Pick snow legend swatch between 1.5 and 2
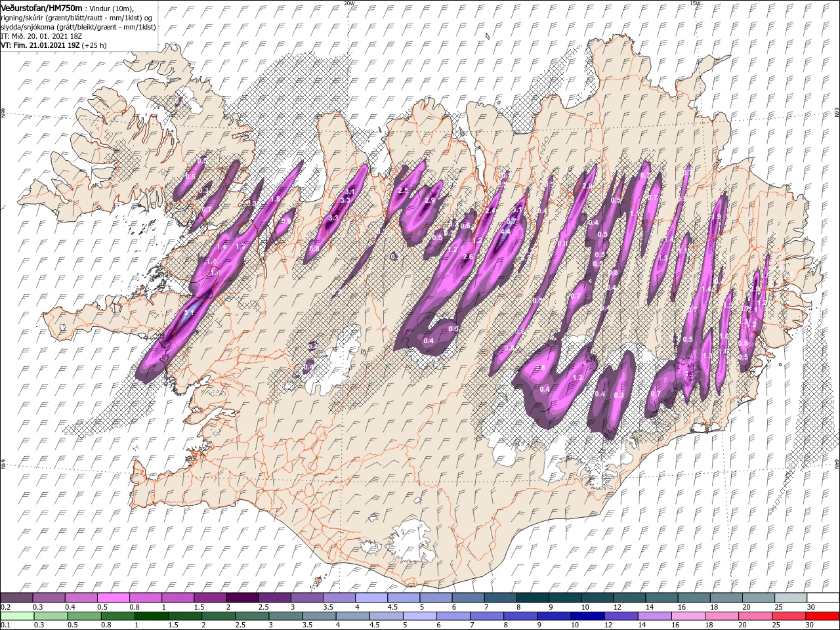Screen dimensions: 840x630 211,598
